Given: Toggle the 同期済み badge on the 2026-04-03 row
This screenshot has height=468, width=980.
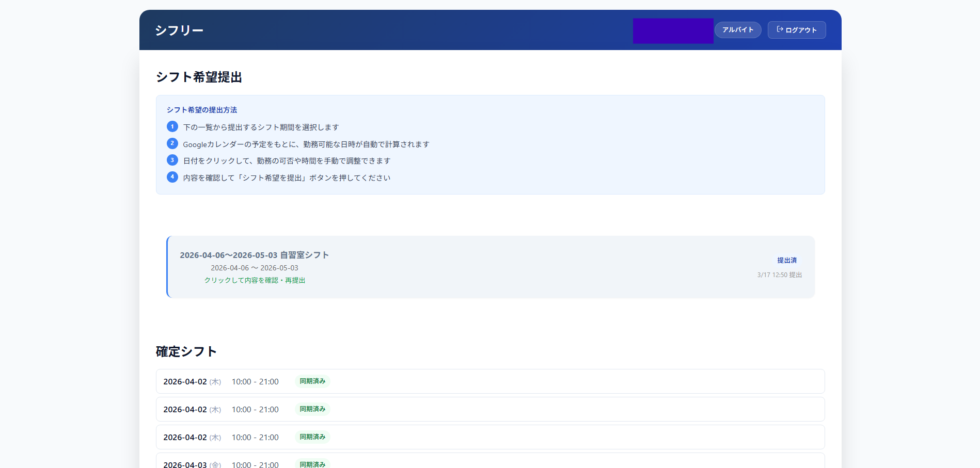Looking at the screenshot, I should 312,464.
